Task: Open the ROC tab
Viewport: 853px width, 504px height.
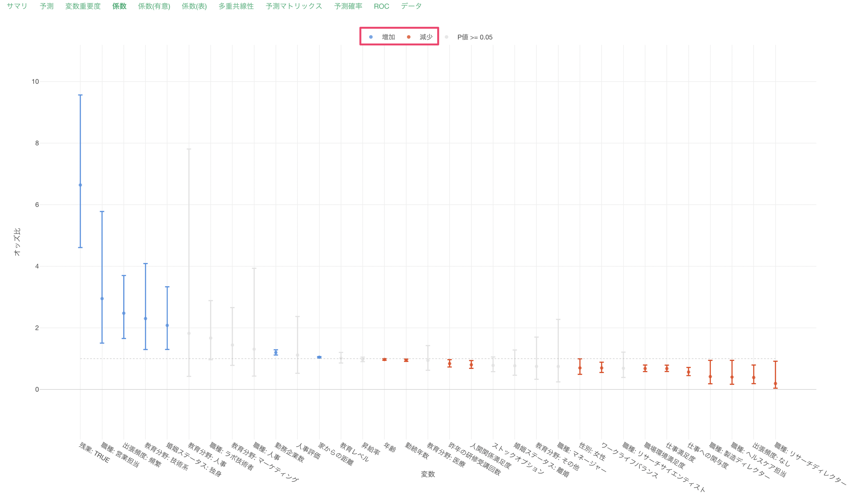Action: pyautogui.click(x=381, y=6)
